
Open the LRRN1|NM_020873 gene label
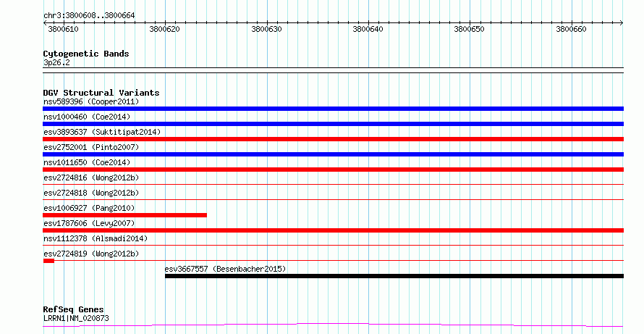[76, 318]
